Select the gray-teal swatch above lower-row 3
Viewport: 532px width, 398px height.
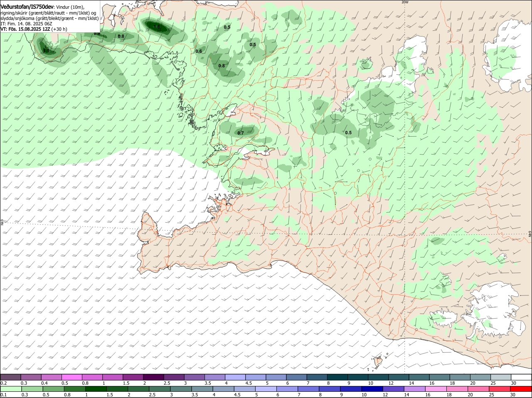pos(181,389)
